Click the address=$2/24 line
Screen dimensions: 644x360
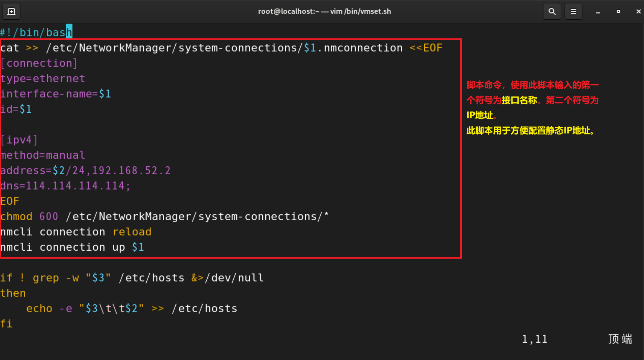point(86,170)
